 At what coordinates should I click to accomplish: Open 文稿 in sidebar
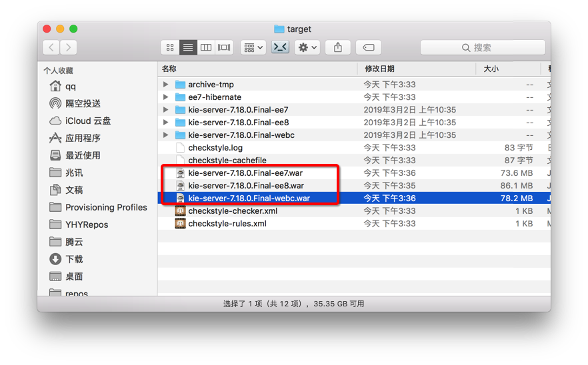[74, 190]
